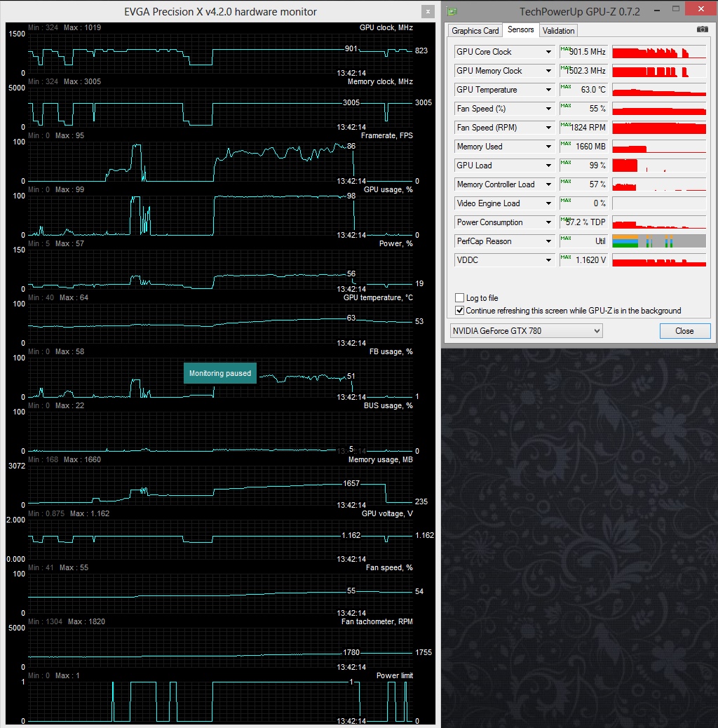Screen dimensions: 718x728
Task: Click the Memory Used 1660 MB value
Action: point(584,147)
